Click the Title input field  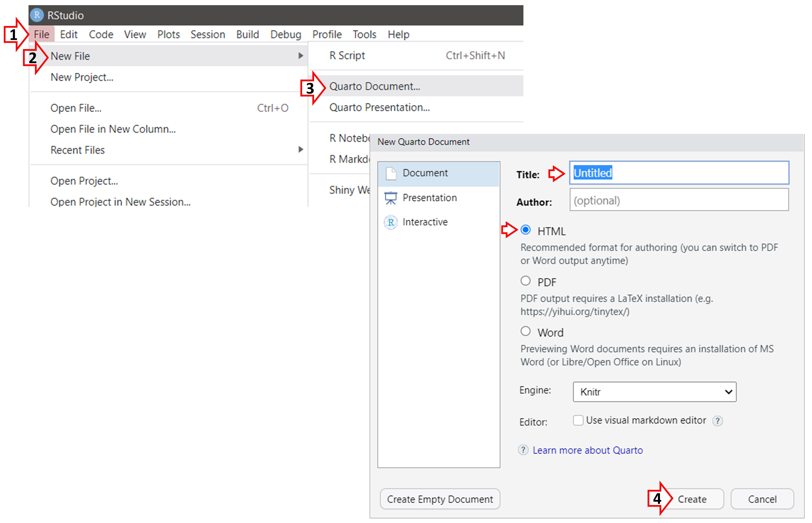[679, 173]
